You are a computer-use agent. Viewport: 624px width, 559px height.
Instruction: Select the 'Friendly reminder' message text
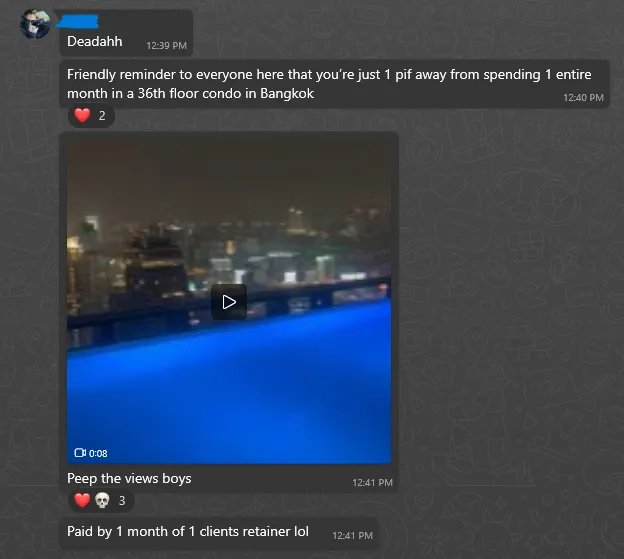pos(329,84)
